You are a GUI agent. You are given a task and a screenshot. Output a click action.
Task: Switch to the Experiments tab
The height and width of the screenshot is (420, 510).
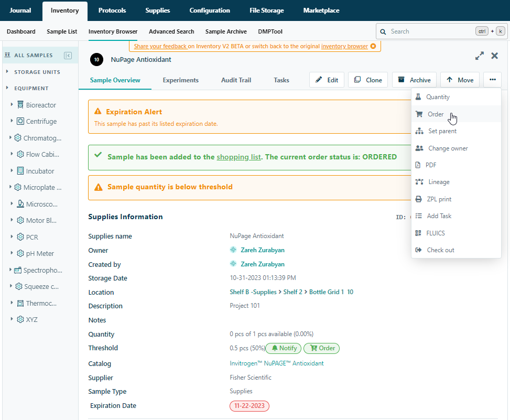(x=180, y=80)
